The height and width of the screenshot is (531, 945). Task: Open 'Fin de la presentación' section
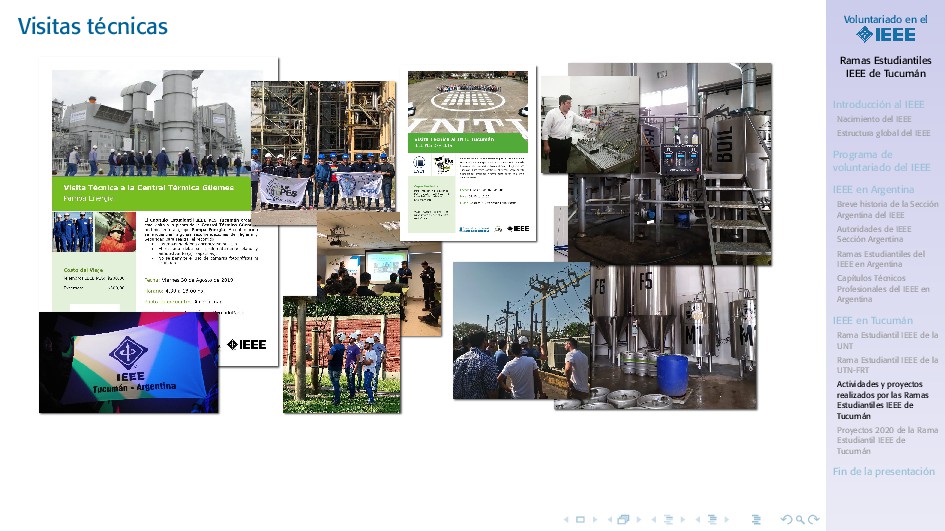pyautogui.click(x=884, y=471)
